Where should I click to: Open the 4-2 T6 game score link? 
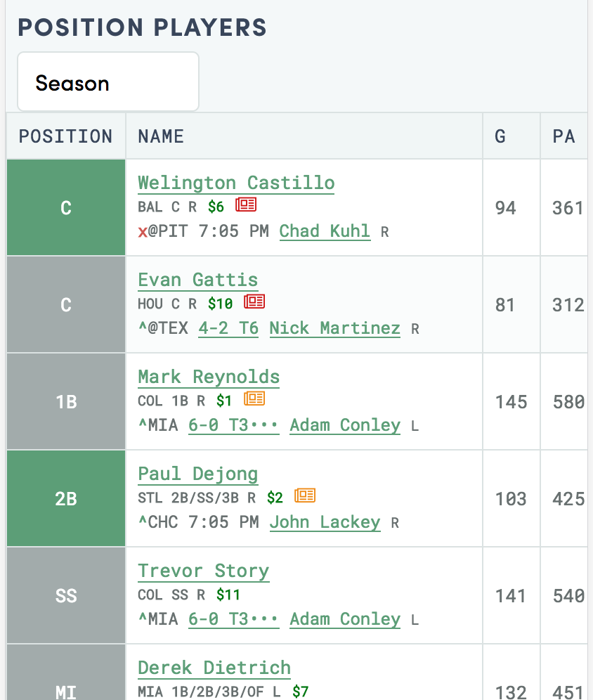click(228, 328)
